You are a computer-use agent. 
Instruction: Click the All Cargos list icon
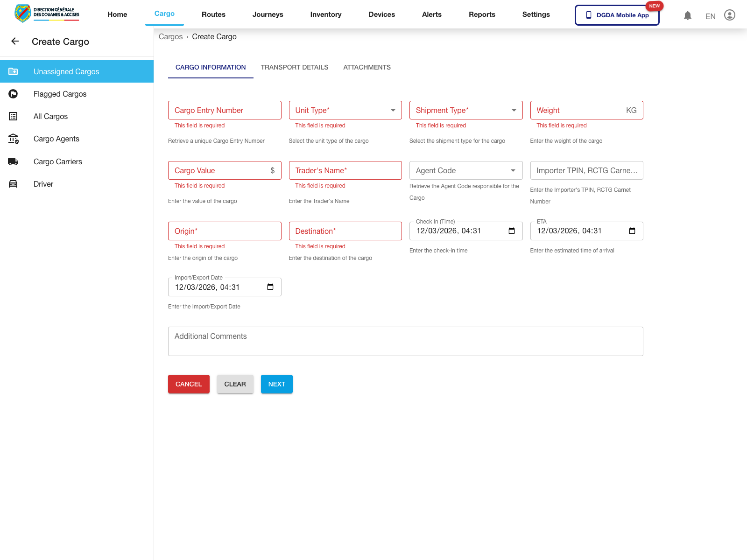pyautogui.click(x=13, y=116)
